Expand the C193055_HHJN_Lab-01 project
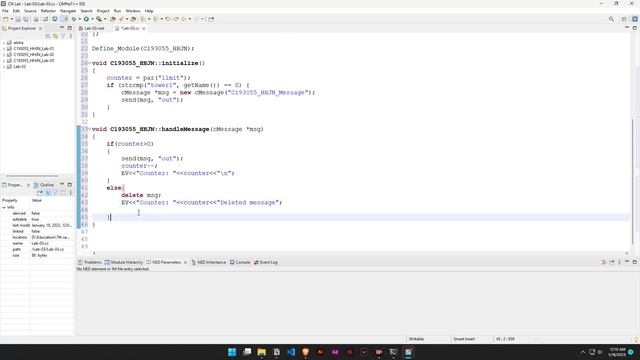 [x=4, y=49]
